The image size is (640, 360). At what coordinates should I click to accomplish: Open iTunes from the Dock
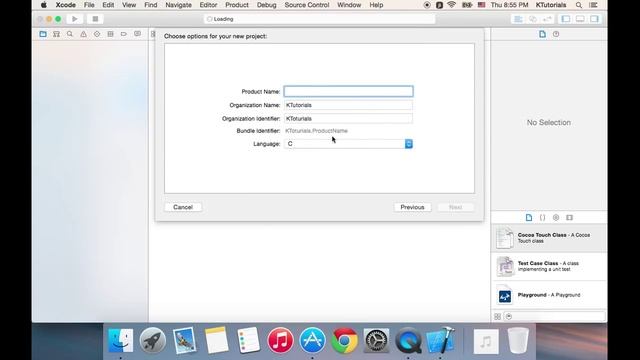click(280, 340)
